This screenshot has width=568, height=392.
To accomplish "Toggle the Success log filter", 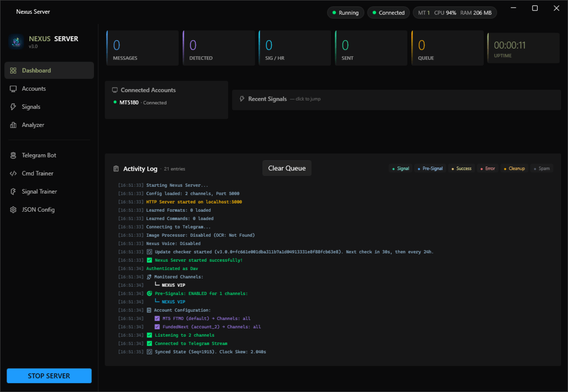I will (461, 169).
